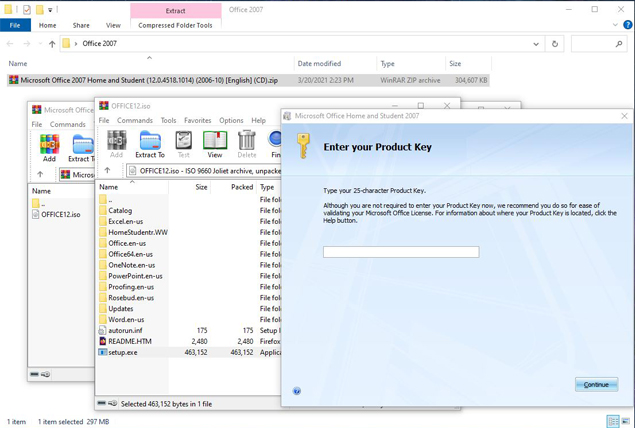Click the properties checkmark icon in Explorer title bar

click(x=27, y=9)
